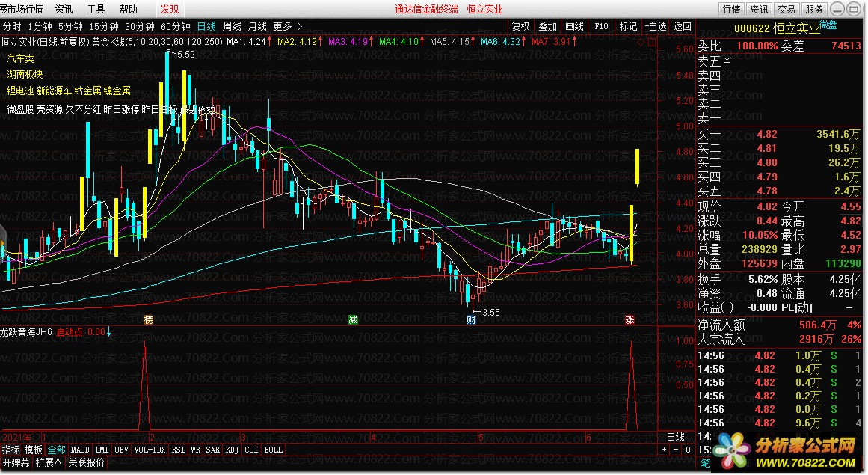Image resolution: width=868 pixels, height=475 pixels.
Task: Open the 帮助 menu
Action: pyautogui.click(x=128, y=10)
